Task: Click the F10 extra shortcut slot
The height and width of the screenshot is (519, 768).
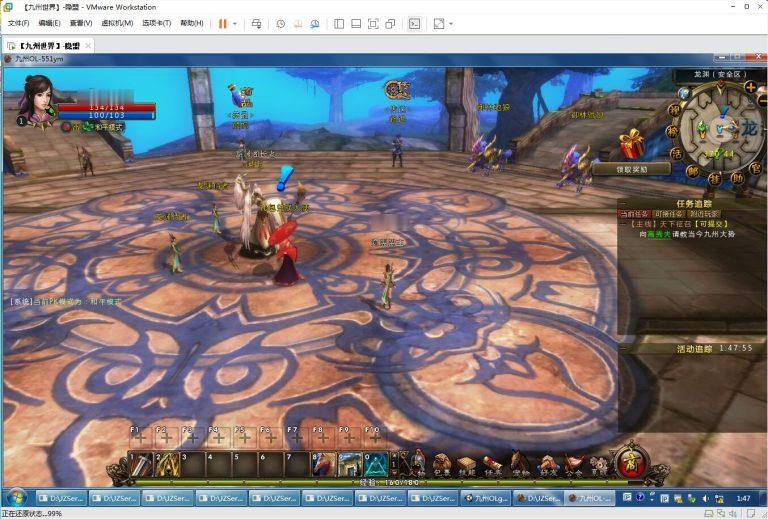Action: point(375,437)
